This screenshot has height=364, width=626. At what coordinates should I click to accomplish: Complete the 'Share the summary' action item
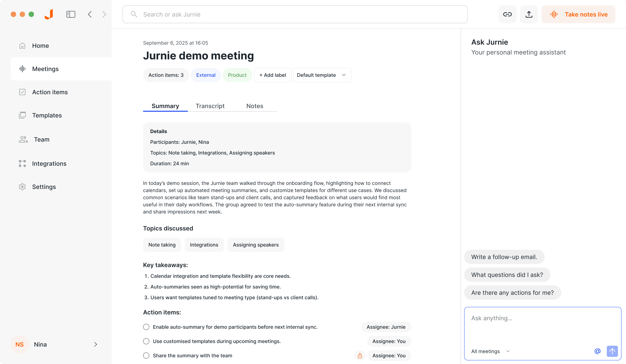click(146, 355)
